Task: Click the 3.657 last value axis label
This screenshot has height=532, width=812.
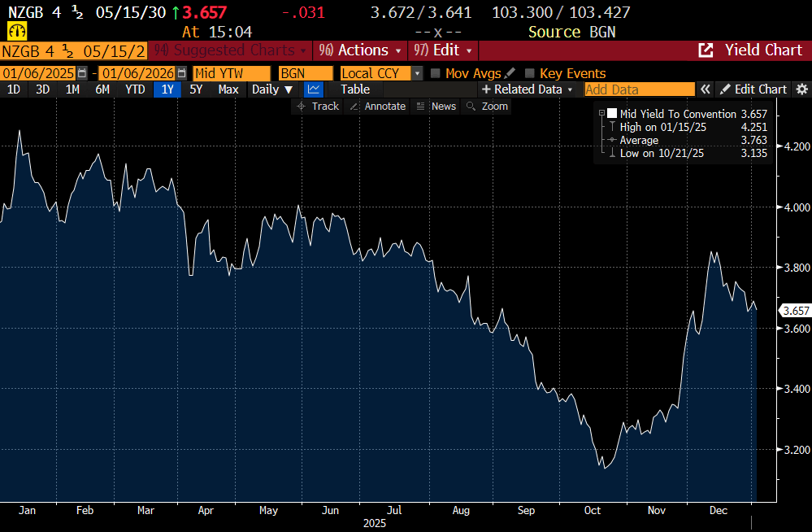Action: pos(796,311)
